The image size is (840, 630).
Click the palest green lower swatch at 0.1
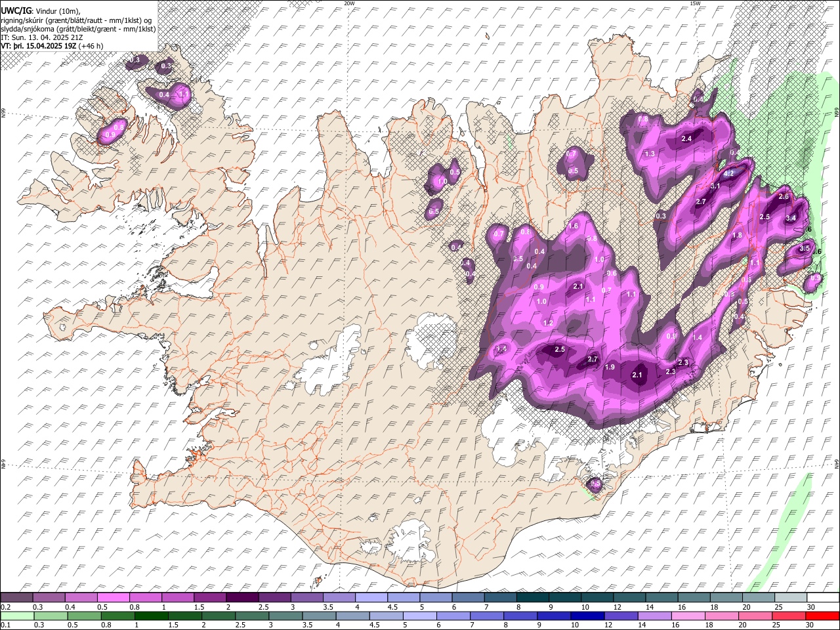tap(17, 616)
